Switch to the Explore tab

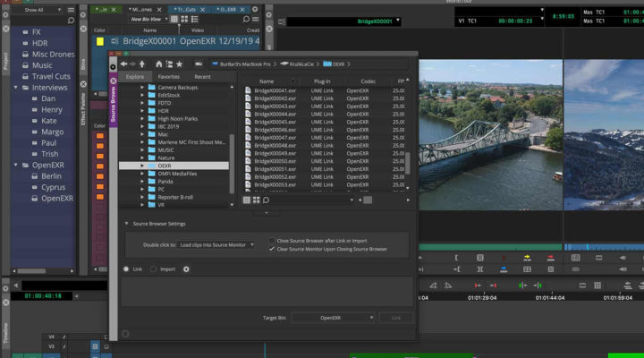click(135, 77)
